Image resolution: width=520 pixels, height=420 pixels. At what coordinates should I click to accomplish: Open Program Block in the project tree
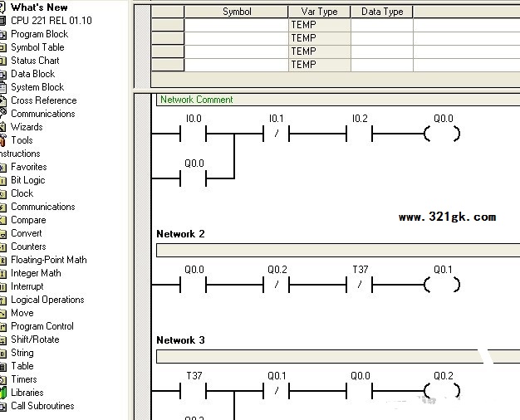39,34
